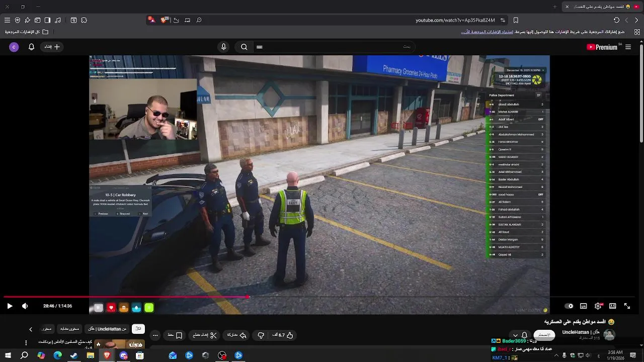Toggle subtitles/captions button

[584, 306]
